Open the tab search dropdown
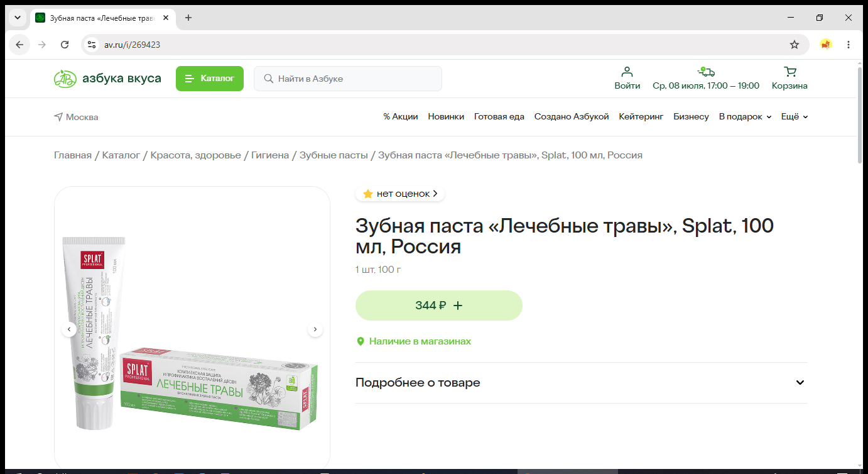Image resolution: width=868 pixels, height=474 pixels. coord(18,18)
